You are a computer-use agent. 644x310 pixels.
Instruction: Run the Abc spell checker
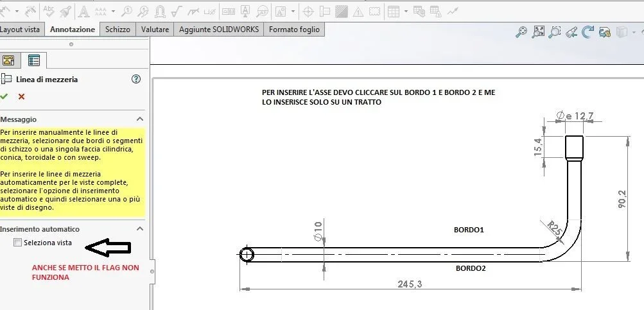(49, 12)
